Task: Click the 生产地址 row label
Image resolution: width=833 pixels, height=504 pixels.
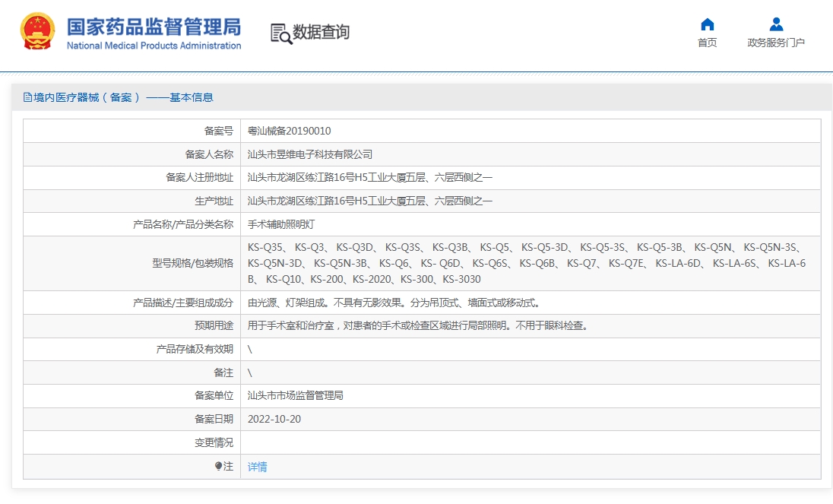Action: [x=214, y=201]
